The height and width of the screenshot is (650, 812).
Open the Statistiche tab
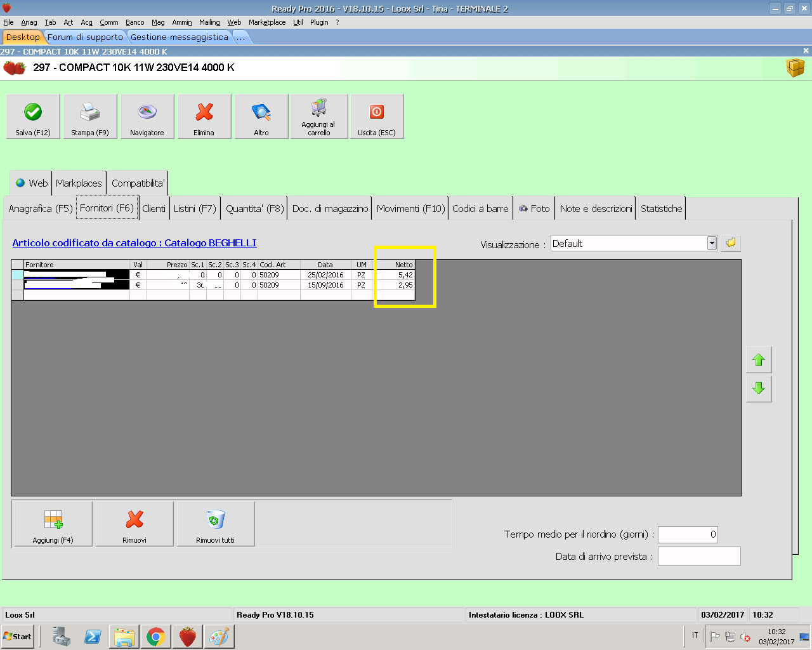coord(661,208)
